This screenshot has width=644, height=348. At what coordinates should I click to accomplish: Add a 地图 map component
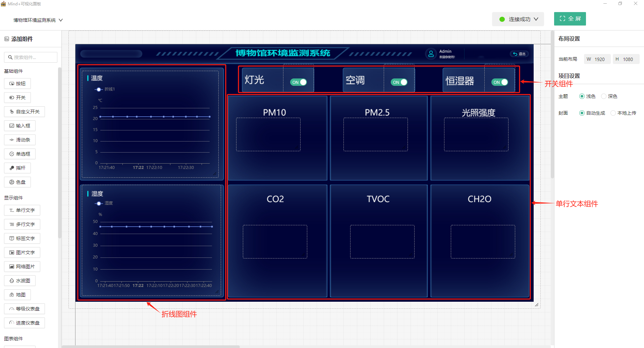[x=17, y=295]
